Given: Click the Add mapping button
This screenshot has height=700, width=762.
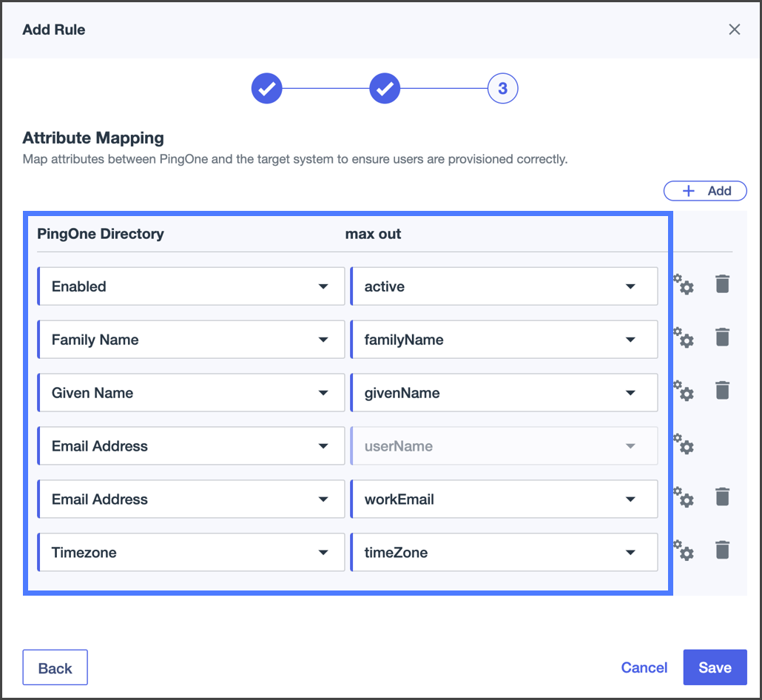Looking at the screenshot, I should (705, 191).
